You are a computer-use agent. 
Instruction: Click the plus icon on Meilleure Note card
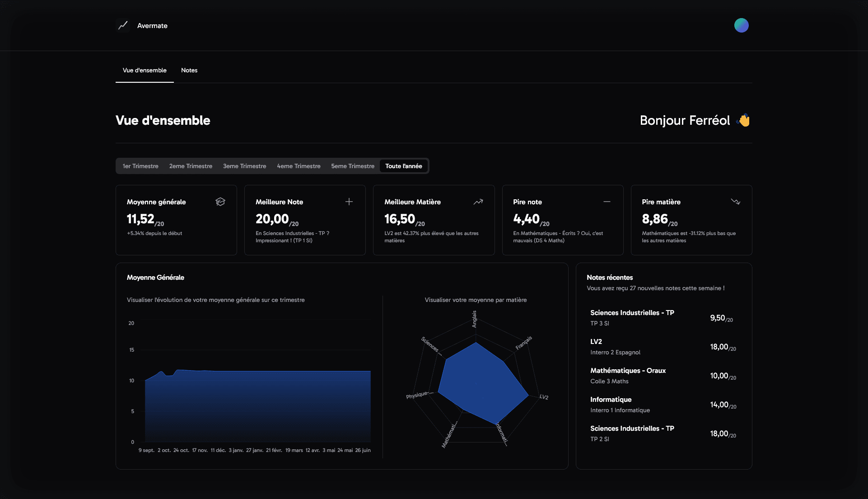[x=349, y=202]
